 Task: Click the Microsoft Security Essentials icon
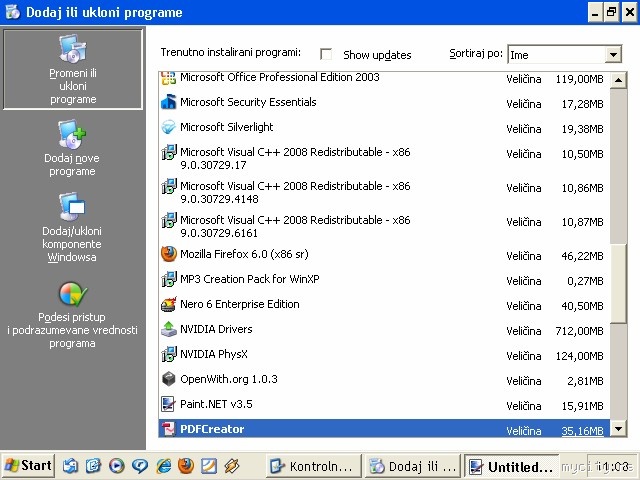pos(168,102)
